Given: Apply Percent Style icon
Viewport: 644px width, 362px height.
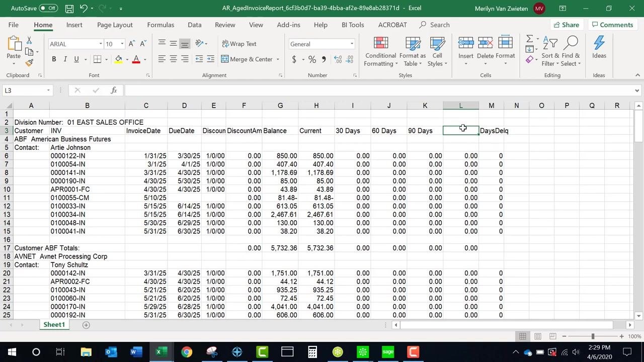Looking at the screenshot, I should (312, 59).
